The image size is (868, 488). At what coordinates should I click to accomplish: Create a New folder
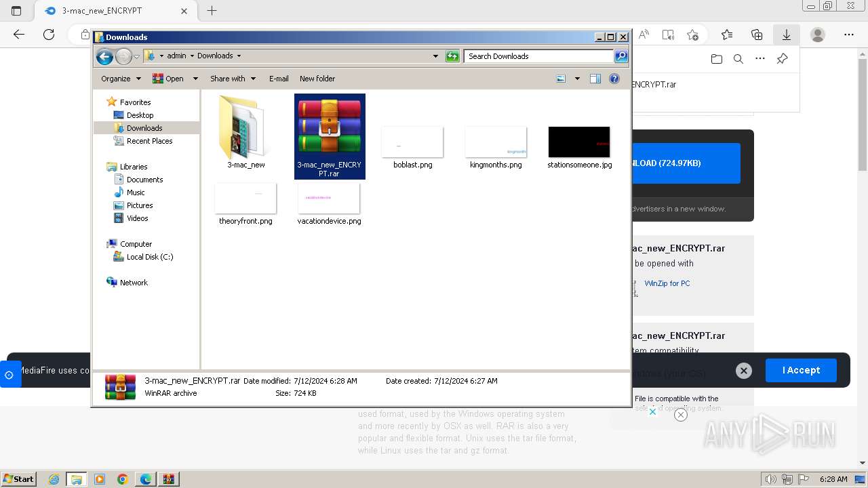point(317,79)
